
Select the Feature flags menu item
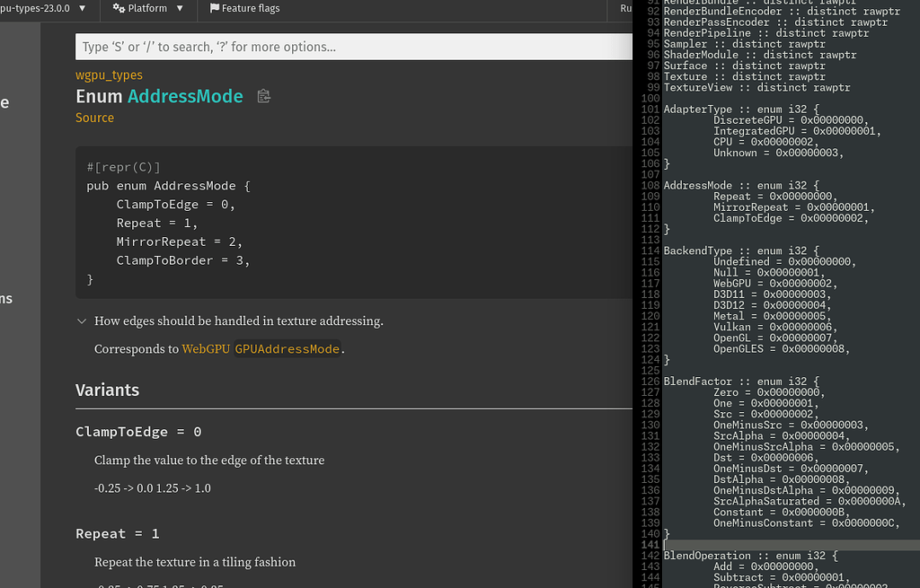(x=244, y=8)
